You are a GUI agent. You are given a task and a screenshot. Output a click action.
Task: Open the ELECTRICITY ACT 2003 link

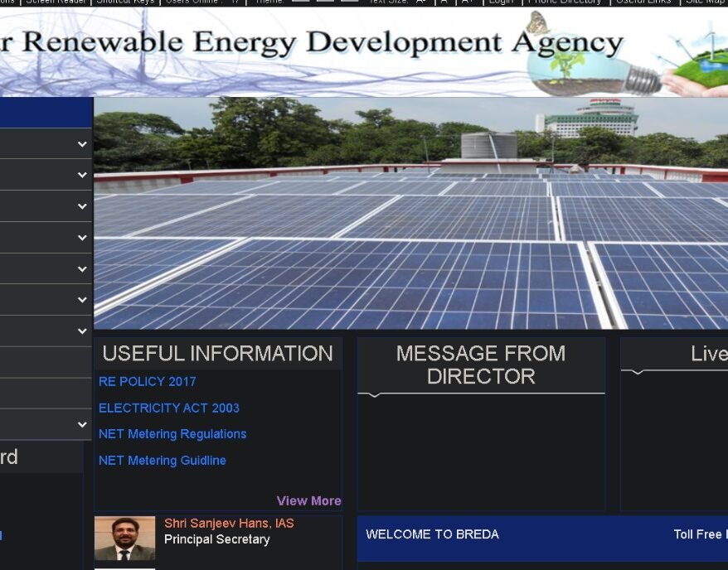click(x=168, y=408)
